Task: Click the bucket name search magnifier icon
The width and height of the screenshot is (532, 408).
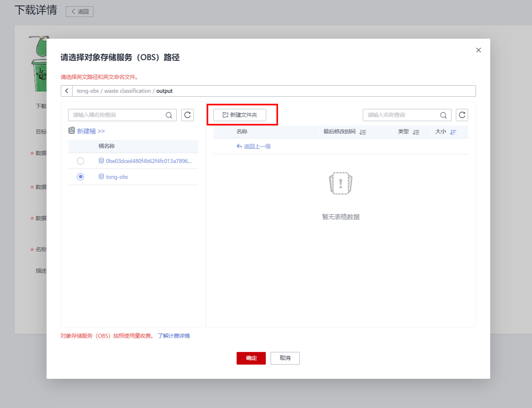Action: point(169,115)
